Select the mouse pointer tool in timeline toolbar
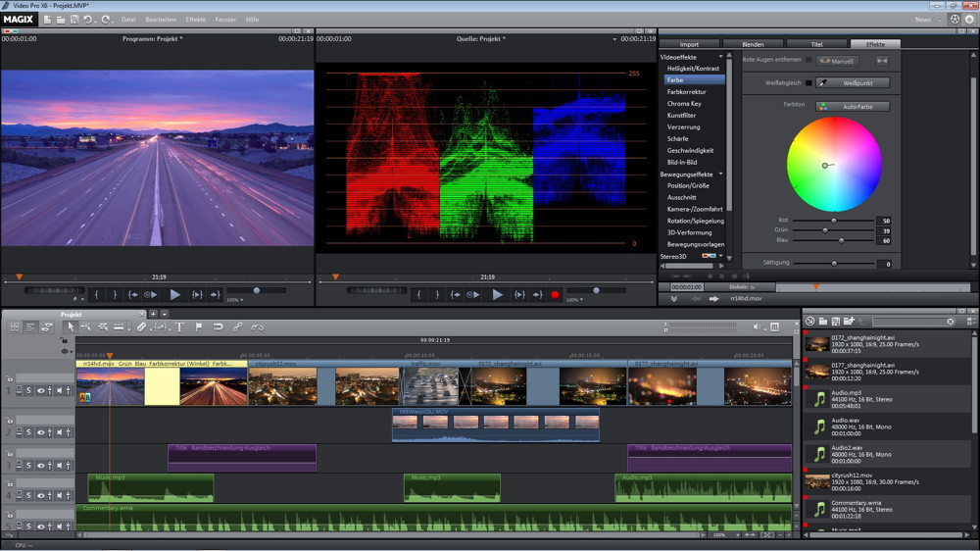The width and height of the screenshot is (980, 551). (x=71, y=327)
